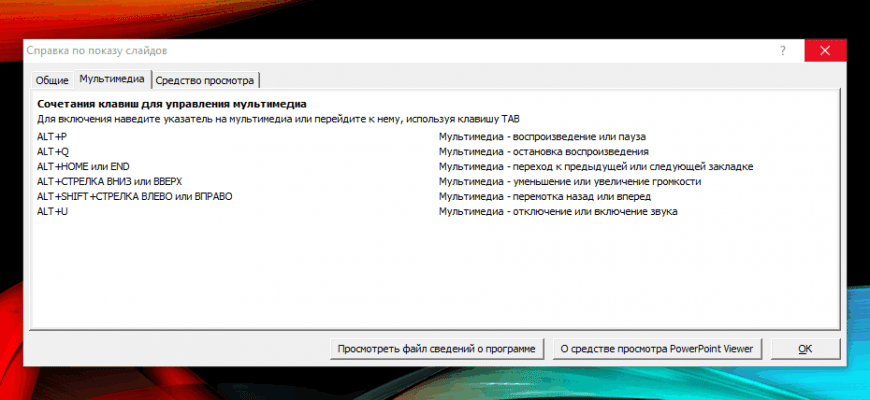Click Мультимедиа - перемотка назад или вперед
The height and width of the screenshot is (400, 870).
click(x=545, y=196)
